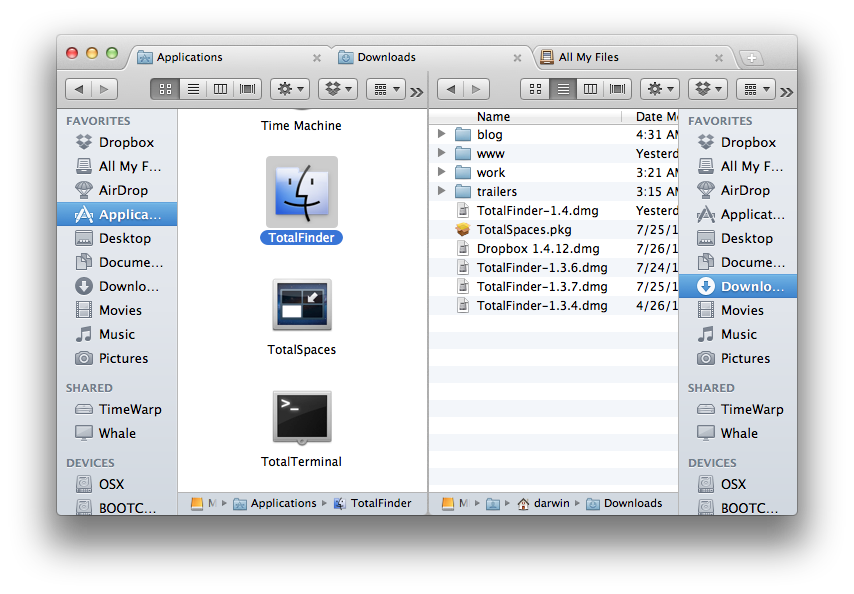
Task: Select TotalFinder-1.3.6.dmg file
Action: 553,267
